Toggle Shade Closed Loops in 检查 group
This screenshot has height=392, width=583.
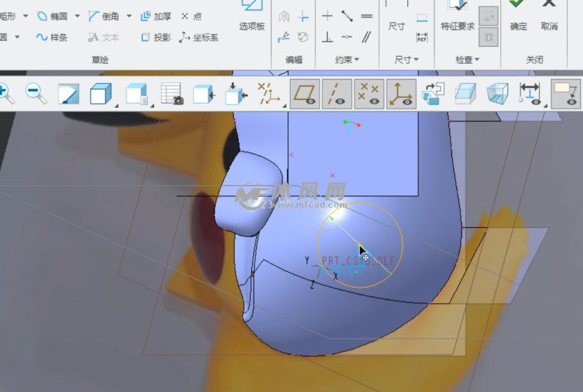click(x=488, y=37)
